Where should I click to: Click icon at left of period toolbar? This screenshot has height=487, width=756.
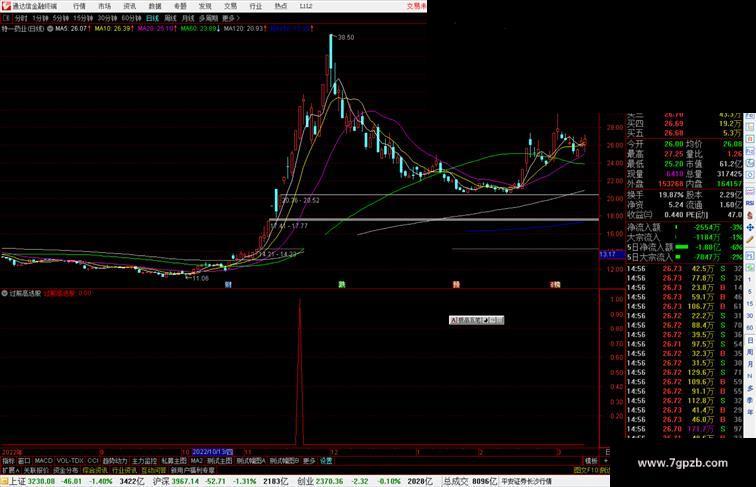click(6, 18)
